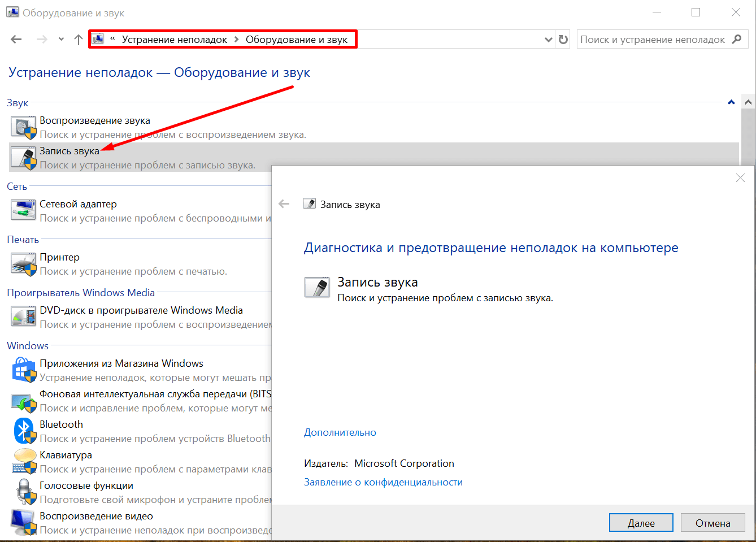
Task: Click the Network adapter troubleshooter icon
Action: tap(23, 211)
